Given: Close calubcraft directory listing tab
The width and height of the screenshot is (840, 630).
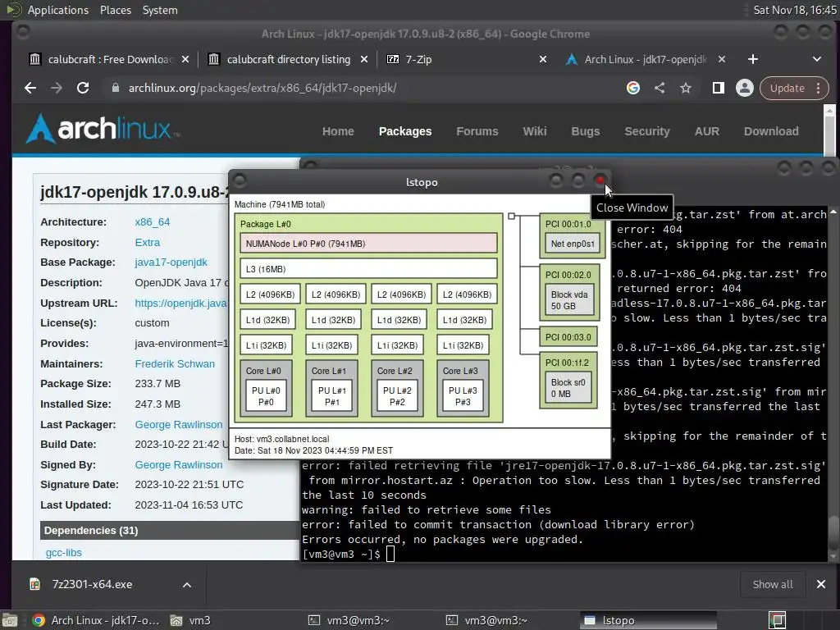Looking at the screenshot, I should pos(363,59).
